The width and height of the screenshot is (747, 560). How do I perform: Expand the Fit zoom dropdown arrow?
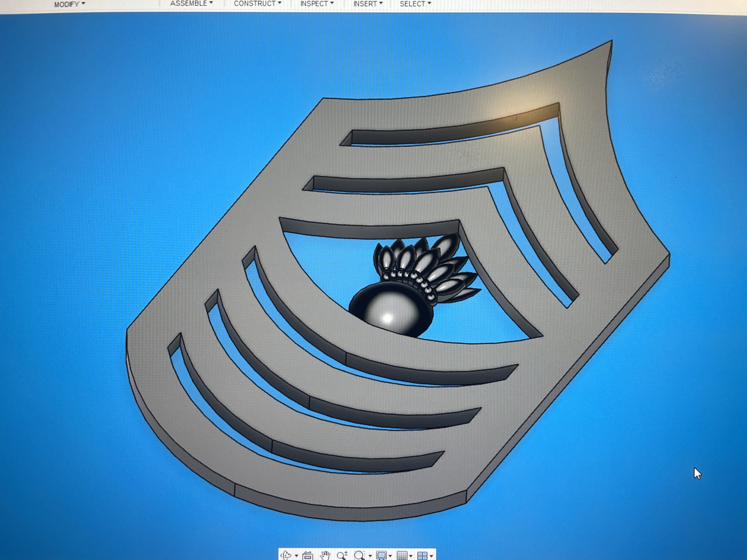(x=370, y=556)
